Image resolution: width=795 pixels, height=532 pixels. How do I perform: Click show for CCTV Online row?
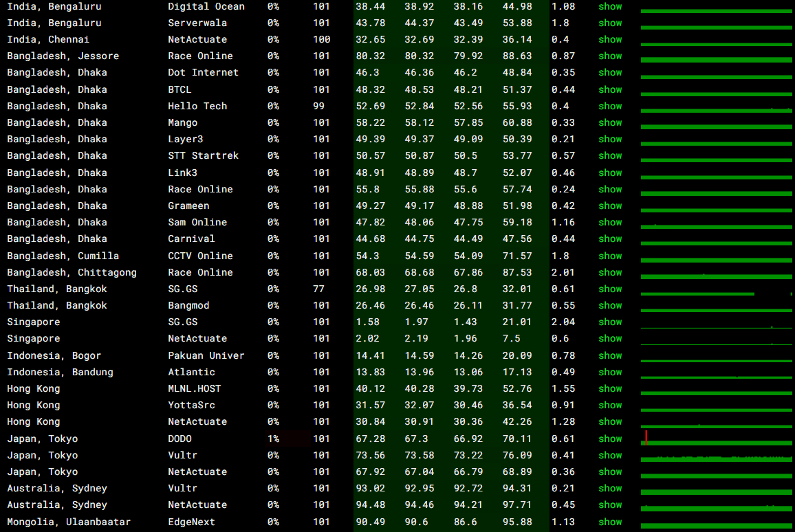coord(610,256)
